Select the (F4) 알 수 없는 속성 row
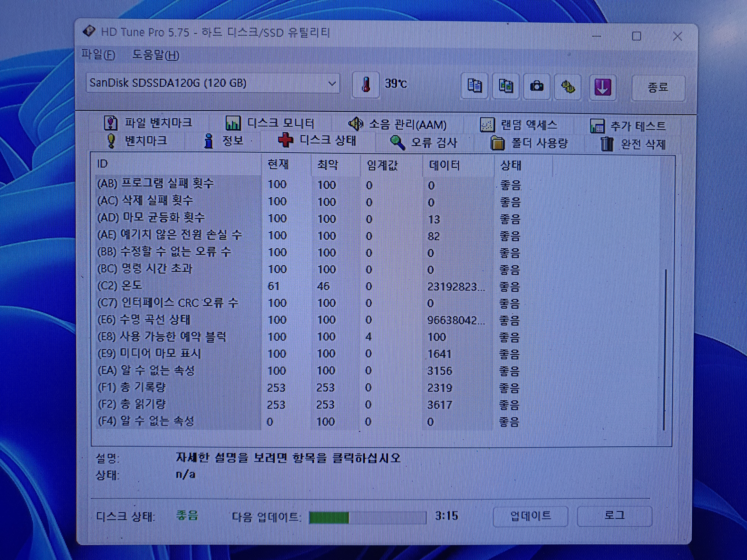The width and height of the screenshot is (747, 560). tap(309, 421)
